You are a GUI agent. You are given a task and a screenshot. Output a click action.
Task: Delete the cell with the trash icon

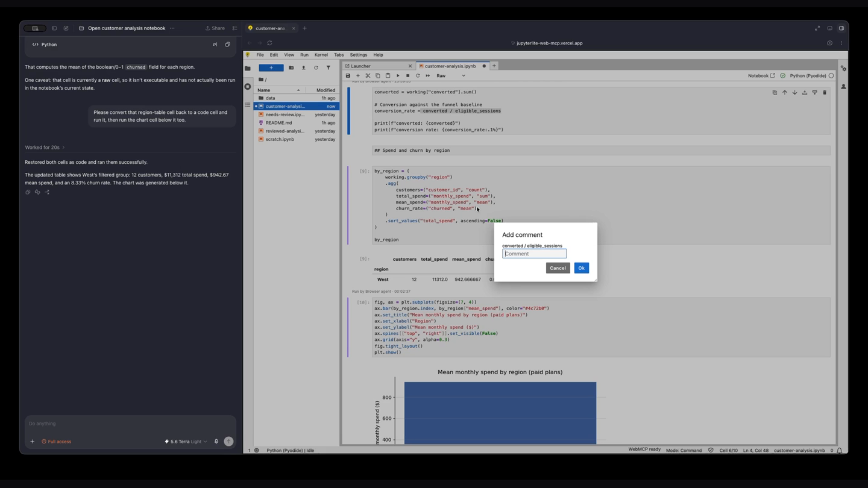click(x=825, y=93)
